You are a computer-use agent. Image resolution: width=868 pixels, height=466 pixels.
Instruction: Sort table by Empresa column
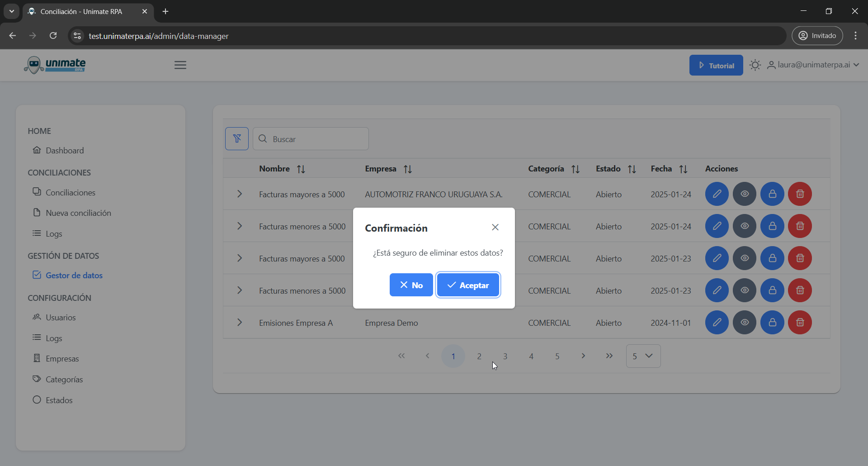[x=408, y=169]
